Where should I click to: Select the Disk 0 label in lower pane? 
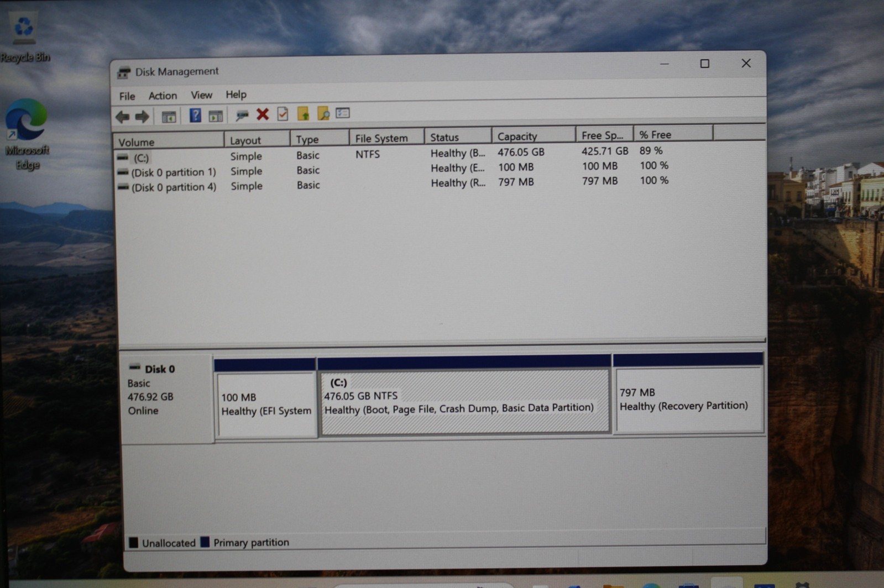point(160,369)
